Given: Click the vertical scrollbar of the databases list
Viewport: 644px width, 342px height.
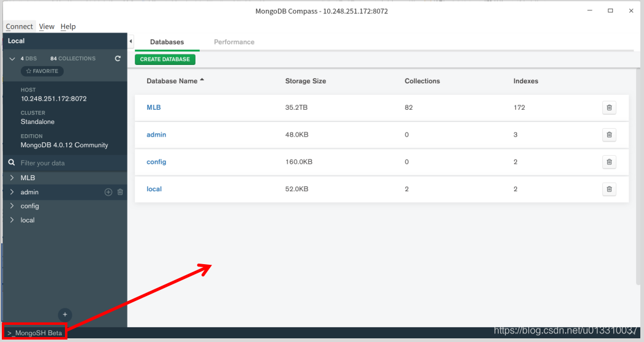Looking at the screenshot, I should [x=637, y=176].
